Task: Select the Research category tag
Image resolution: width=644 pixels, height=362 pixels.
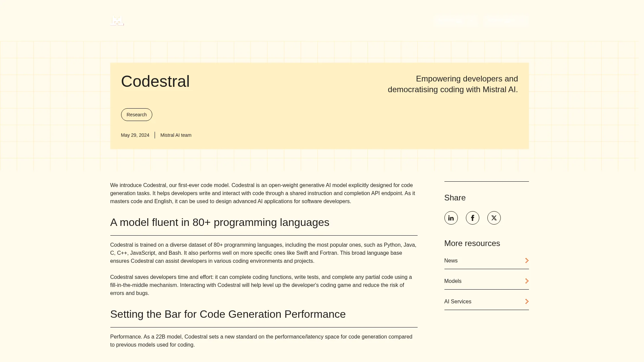Action: pos(137,115)
